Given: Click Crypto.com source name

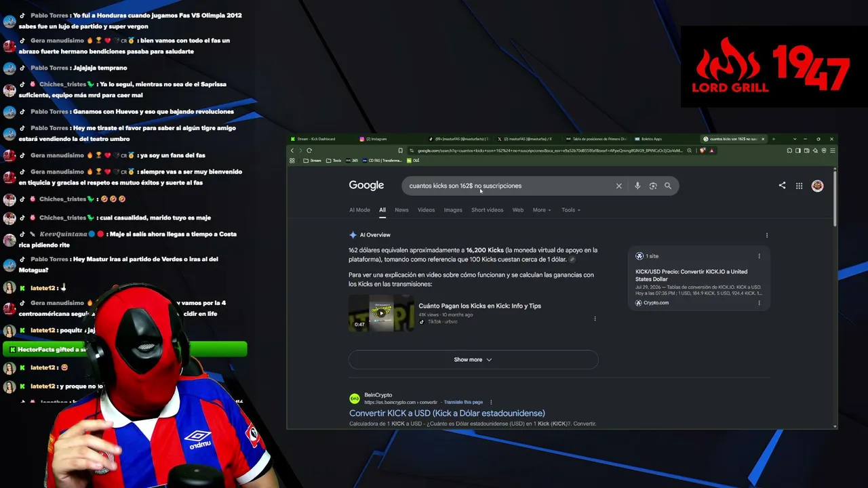Looking at the screenshot, I should point(656,303).
